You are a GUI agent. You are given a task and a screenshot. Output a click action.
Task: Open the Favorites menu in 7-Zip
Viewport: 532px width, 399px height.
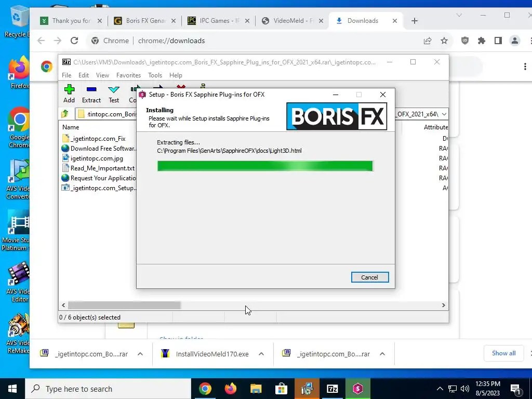[x=129, y=75]
